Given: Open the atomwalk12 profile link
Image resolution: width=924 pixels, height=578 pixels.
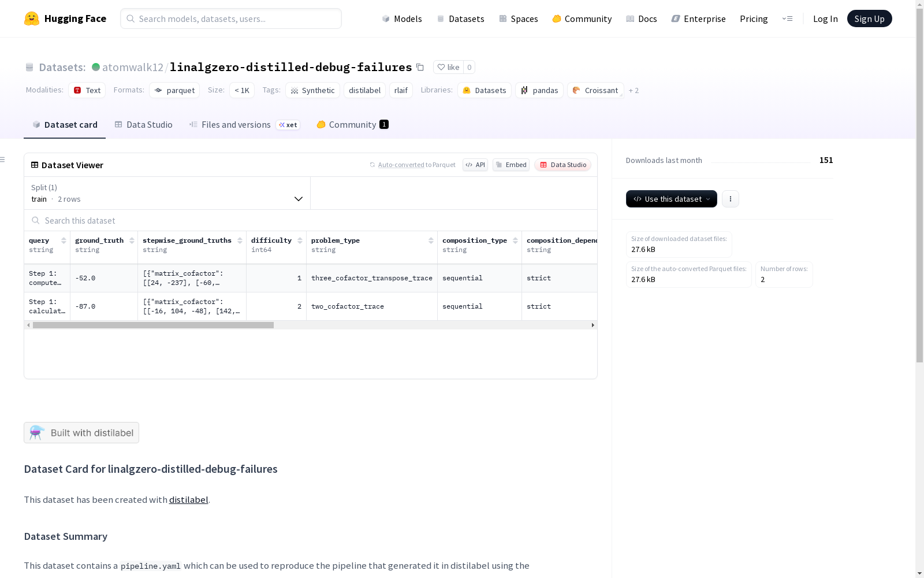Looking at the screenshot, I should (x=133, y=67).
